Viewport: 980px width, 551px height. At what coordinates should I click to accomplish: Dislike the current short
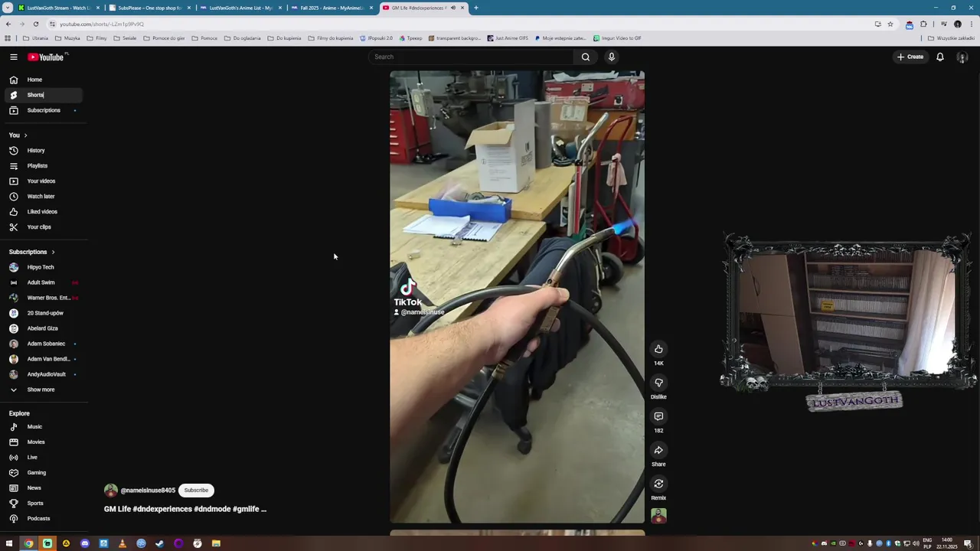(658, 383)
